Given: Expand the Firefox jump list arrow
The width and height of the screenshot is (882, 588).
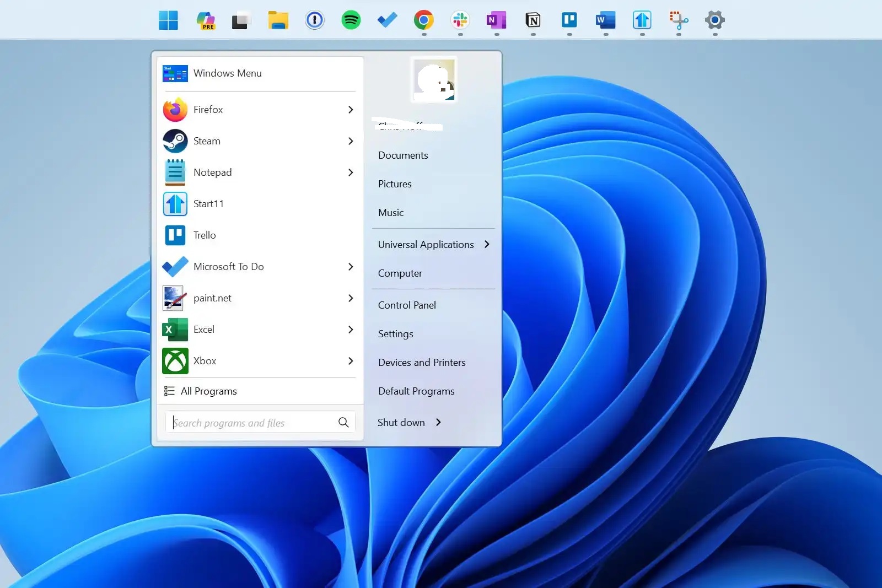Looking at the screenshot, I should 351,110.
